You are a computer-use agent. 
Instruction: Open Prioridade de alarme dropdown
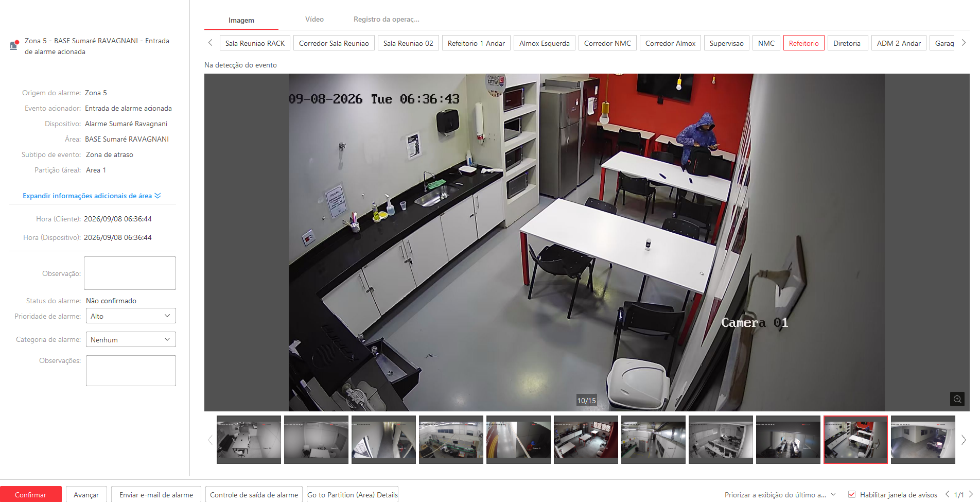(x=131, y=316)
